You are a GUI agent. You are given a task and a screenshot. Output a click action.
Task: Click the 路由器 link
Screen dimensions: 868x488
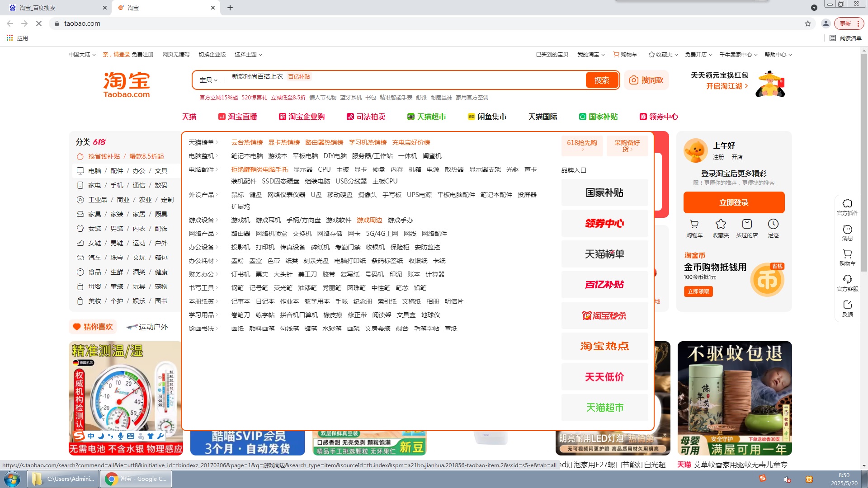tap(241, 234)
